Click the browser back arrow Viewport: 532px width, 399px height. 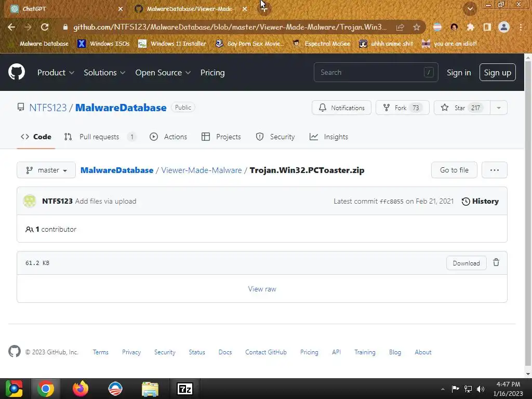pos(11,27)
